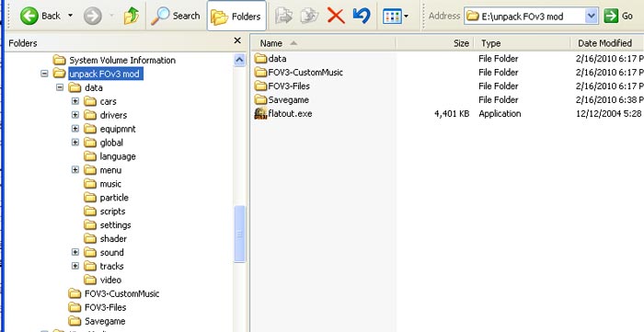The height and width of the screenshot is (332, 644).
Task: Click the Back navigation button
Action: click(x=40, y=16)
